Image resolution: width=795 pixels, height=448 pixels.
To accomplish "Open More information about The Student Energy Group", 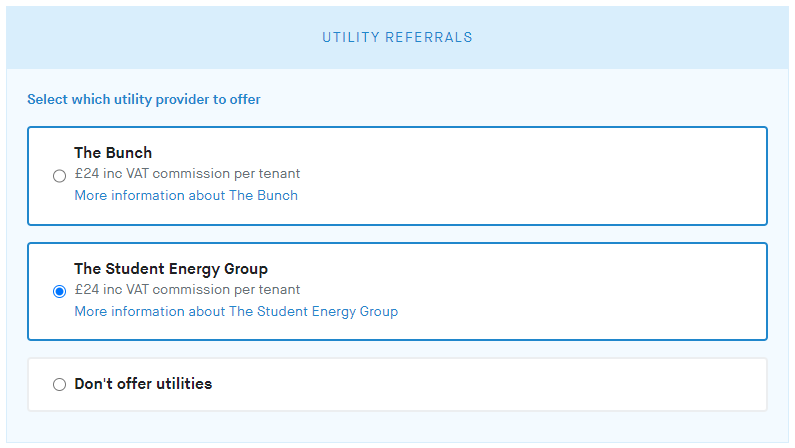I will pos(236,312).
